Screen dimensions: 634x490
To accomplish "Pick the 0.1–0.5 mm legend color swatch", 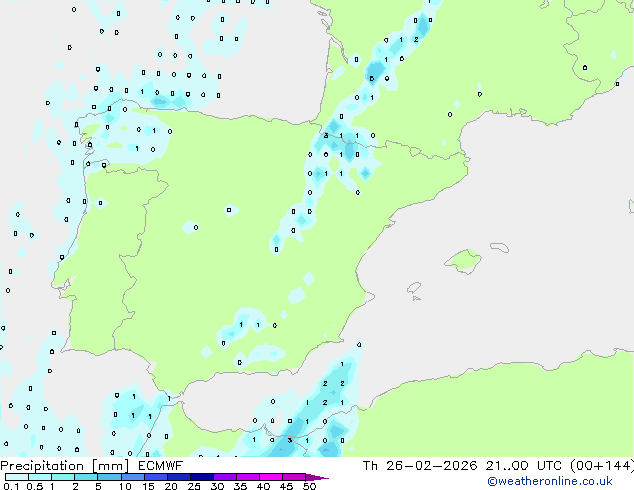I will [17, 477].
